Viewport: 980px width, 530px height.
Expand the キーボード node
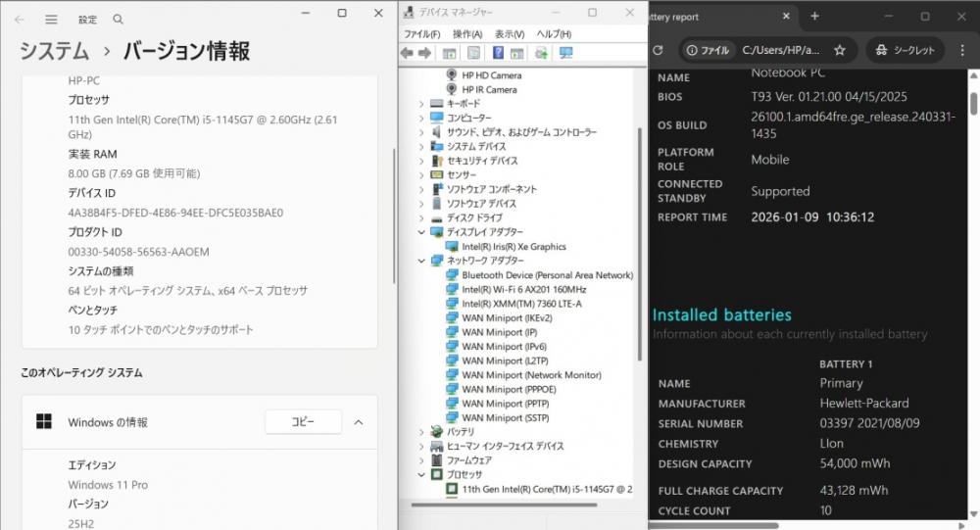(421, 104)
